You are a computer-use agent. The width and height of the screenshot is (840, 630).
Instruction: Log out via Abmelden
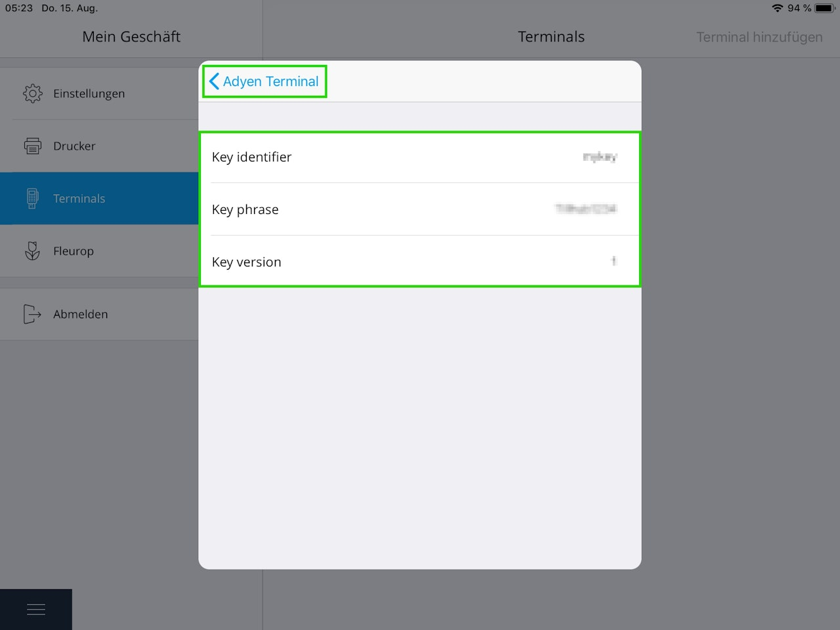click(99, 314)
